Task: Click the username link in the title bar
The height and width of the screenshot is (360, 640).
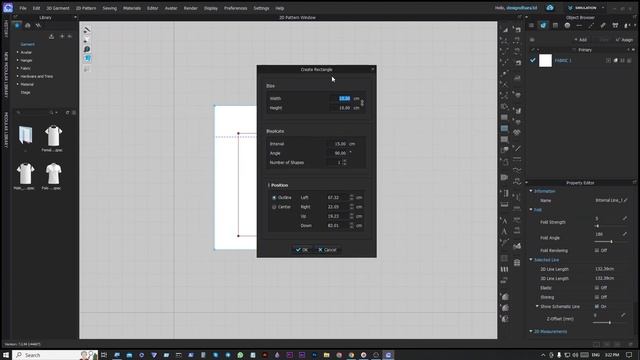Action: pyautogui.click(x=522, y=8)
